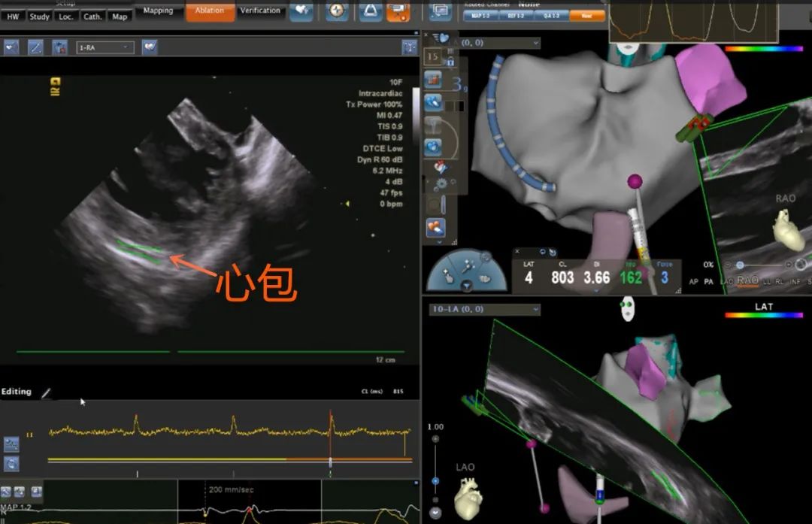812x524 pixels.
Task: Open the Cath. setup button
Action: pos(92,16)
